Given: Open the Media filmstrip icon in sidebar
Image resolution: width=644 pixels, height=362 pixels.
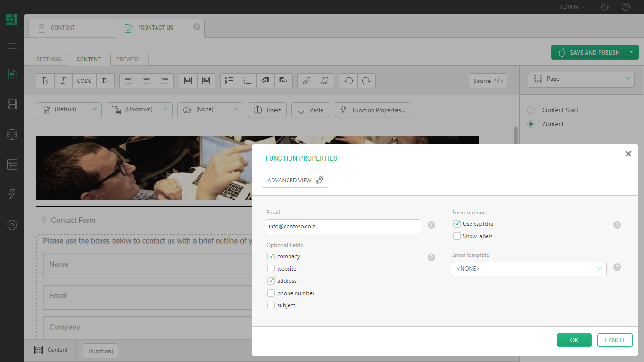Looking at the screenshot, I should tap(12, 105).
